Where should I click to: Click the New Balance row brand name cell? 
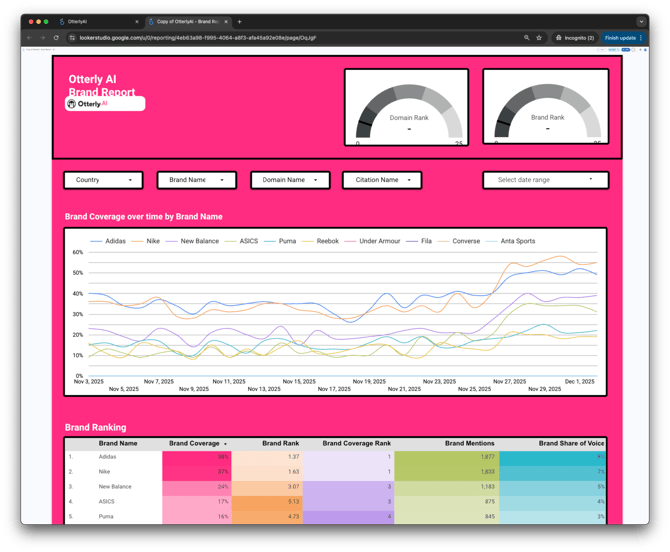point(115,487)
